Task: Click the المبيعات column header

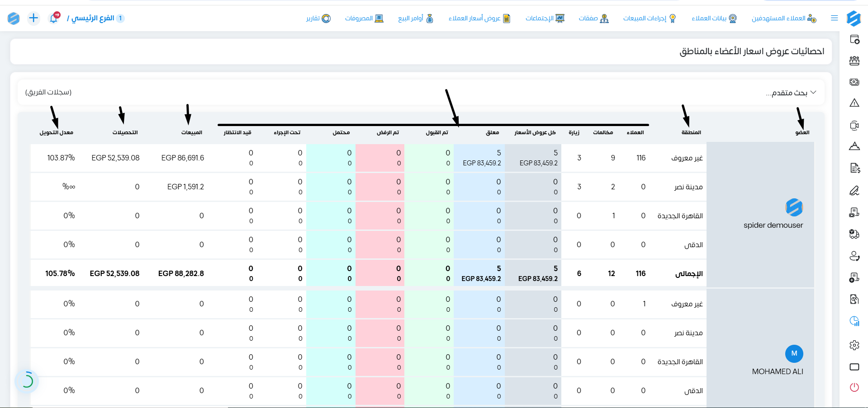Action: pyautogui.click(x=192, y=132)
